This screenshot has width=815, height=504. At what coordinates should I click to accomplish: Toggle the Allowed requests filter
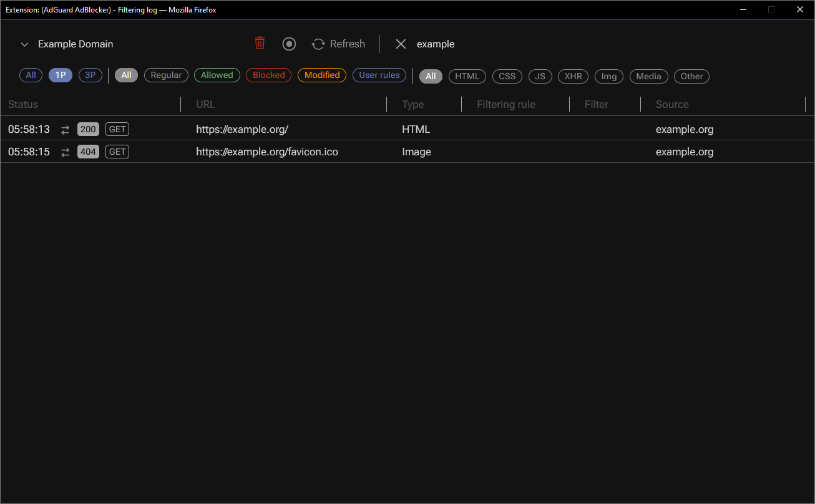coord(217,75)
